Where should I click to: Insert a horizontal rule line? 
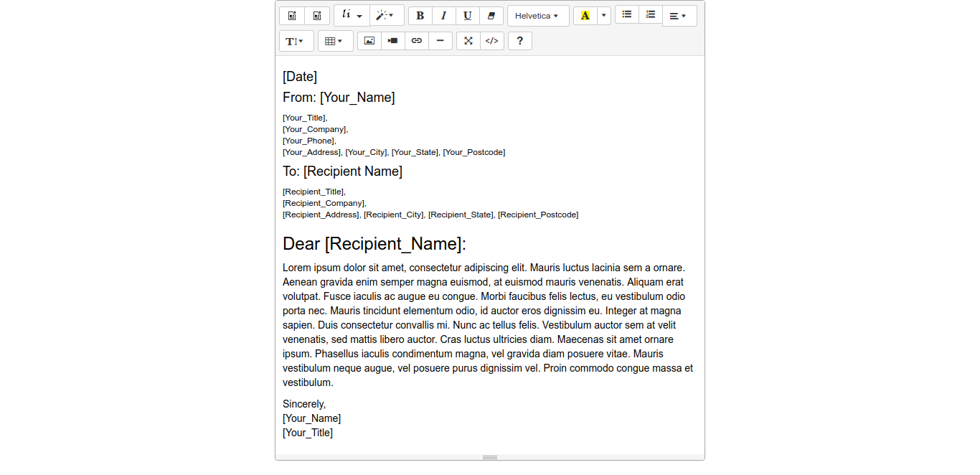coord(440,41)
